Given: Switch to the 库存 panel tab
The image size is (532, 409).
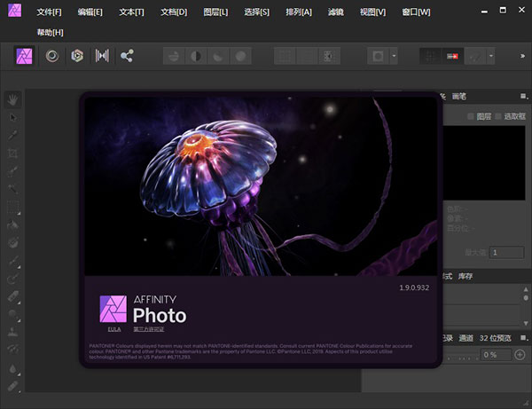Looking at the screenshot, I should click(465, 276).
